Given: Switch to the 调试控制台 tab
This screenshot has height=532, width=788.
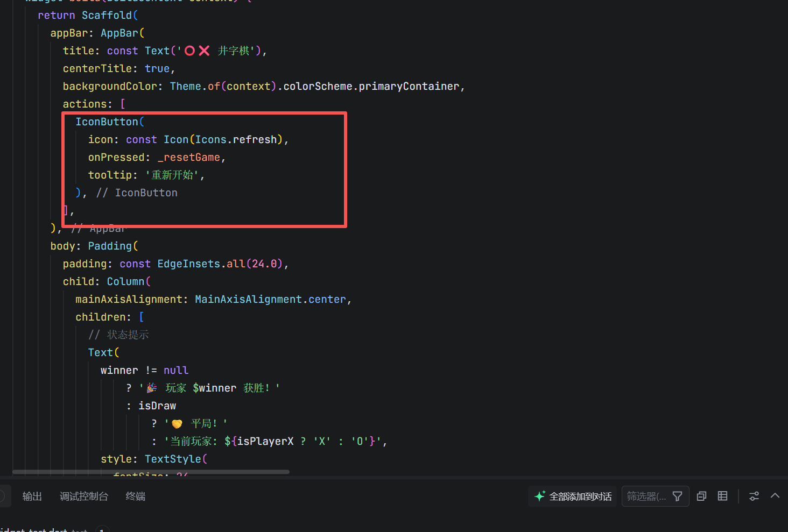Looking at the screenshot, I should coord(84,496).
